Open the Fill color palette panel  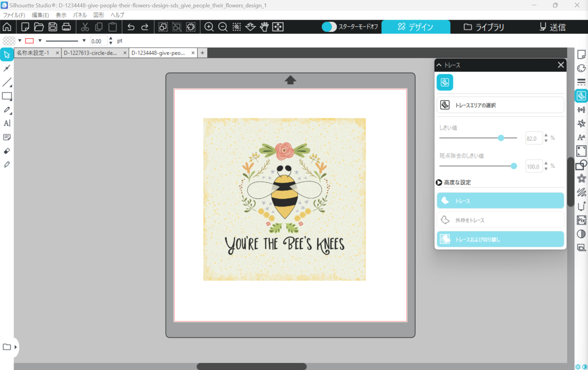point(581,68)
